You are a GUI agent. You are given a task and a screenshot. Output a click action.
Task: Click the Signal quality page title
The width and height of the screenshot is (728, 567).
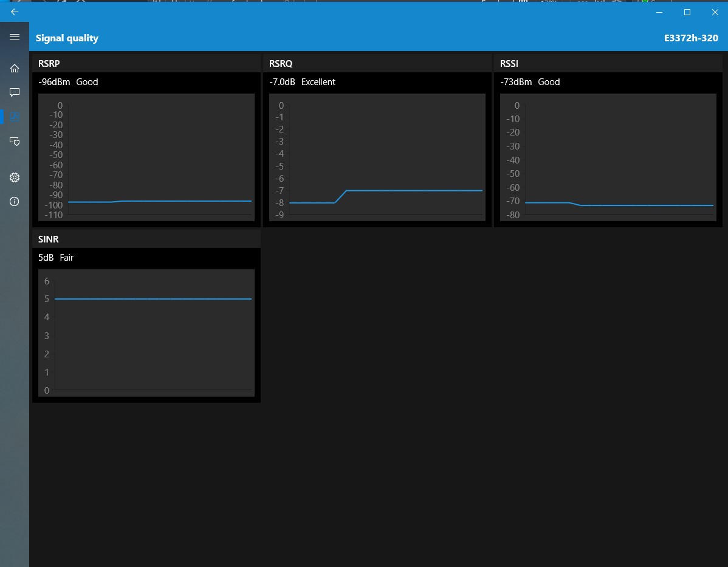tap(67, 38)
